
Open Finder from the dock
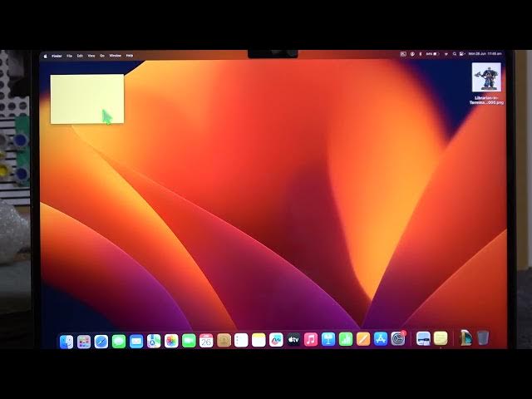click(66, 340)
